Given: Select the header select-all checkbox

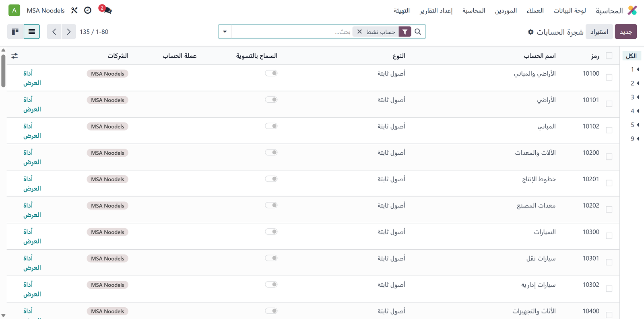Looking at the screenshot, I should 609,56.
